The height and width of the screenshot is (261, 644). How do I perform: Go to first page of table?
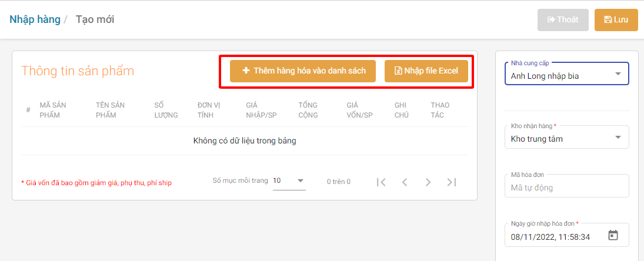coord(381,182)
